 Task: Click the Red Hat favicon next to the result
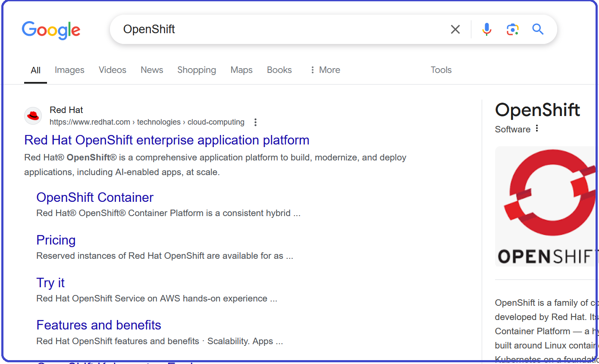point(33,116)
